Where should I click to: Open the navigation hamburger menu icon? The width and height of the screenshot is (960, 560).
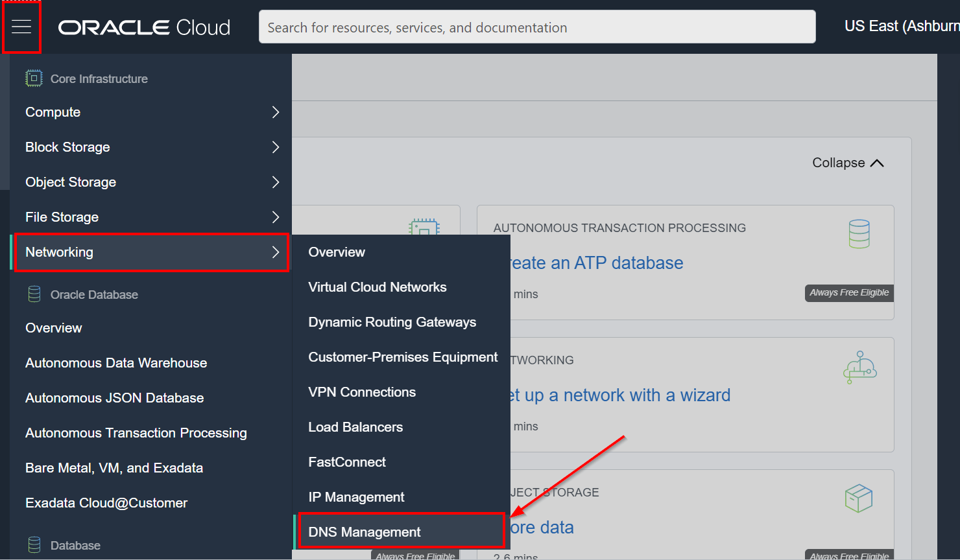point(21,26)
